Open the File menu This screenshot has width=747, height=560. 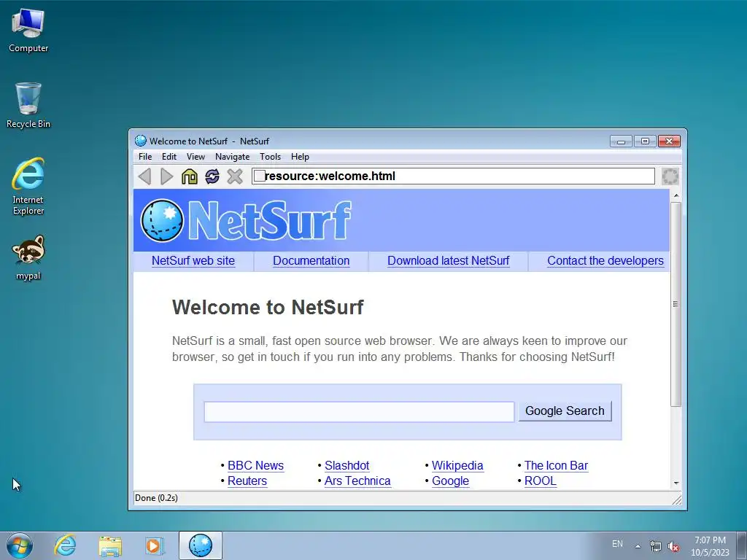pos(145,157)
